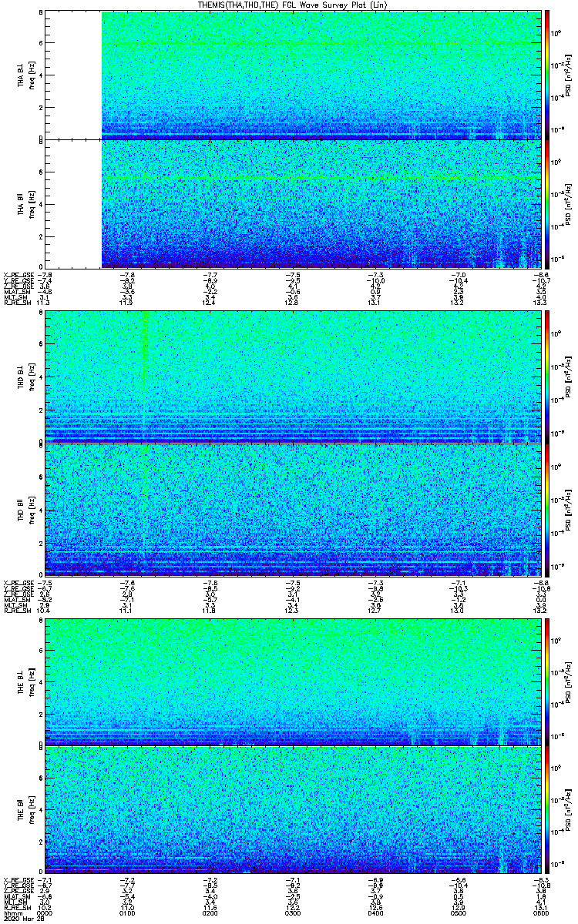Click X_RE_GSE row label below THA panels
The width and height of the screenshot is (578, 924).
click(x=18, y=275)
